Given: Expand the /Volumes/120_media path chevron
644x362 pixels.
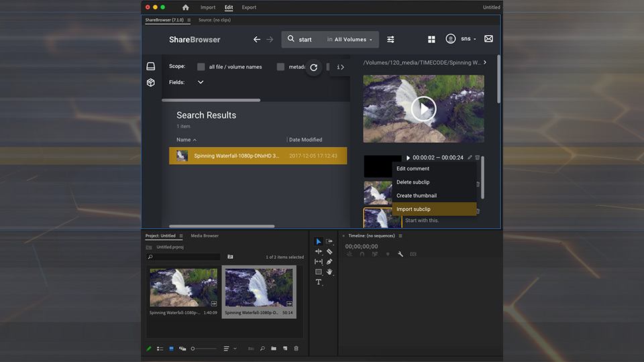Looking at the screenshot, I should click(485, 62).
